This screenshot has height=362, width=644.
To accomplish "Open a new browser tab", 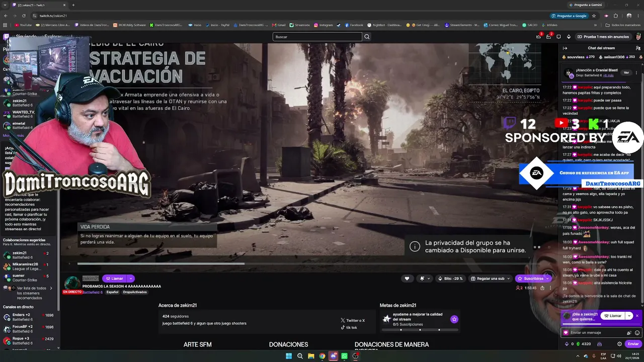I will pyautogui.click(x=73, y=5).
